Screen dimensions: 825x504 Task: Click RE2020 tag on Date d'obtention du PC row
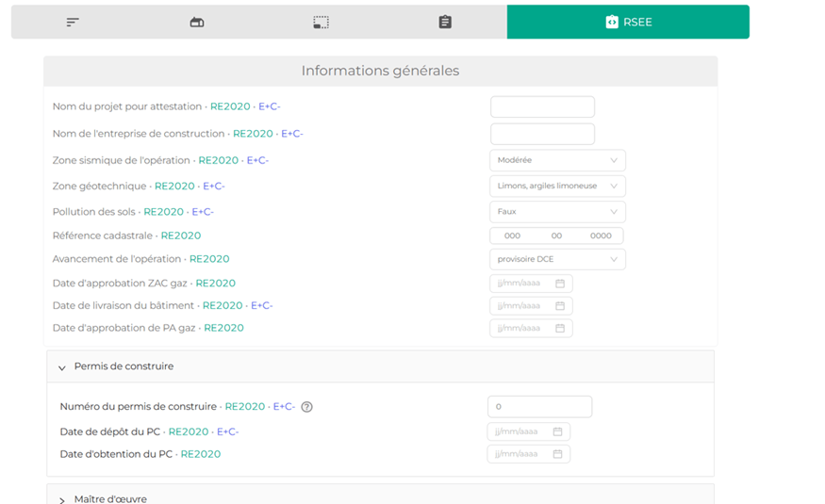click(201, 454)
